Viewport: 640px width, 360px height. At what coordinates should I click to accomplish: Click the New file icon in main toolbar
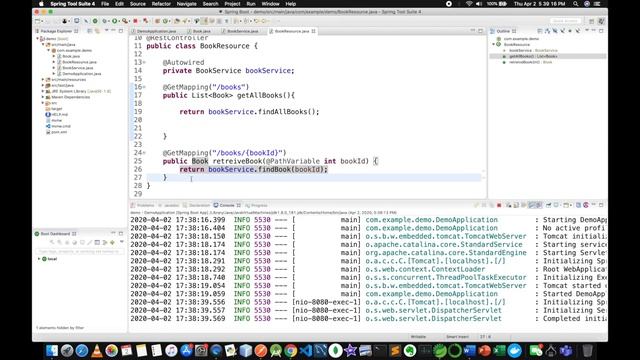[x=38, y=21]
